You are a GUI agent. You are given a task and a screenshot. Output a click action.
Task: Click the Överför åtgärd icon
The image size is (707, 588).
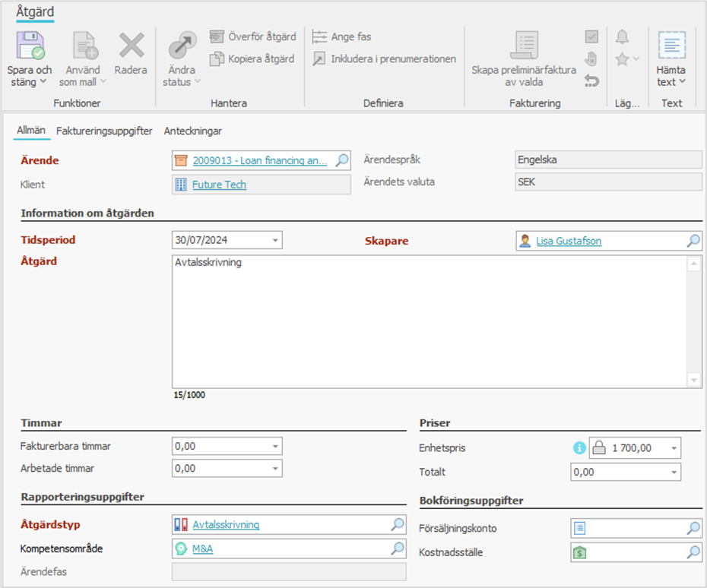(217, 36)
